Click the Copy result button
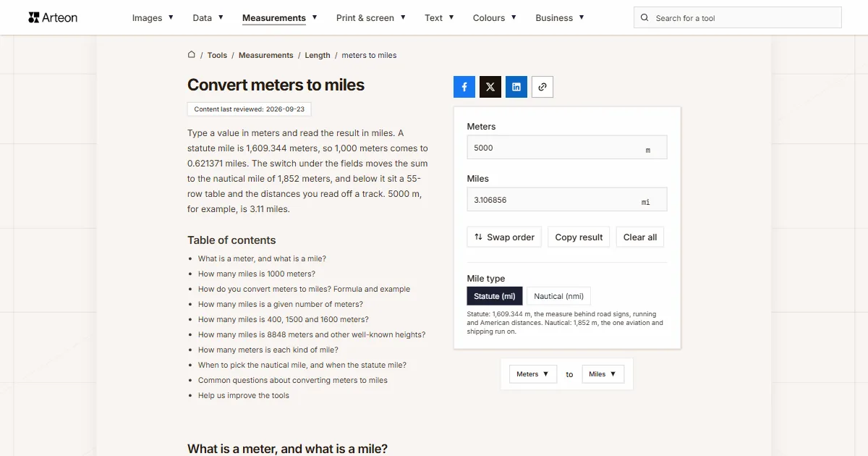The width and height of the screenshot is (868, 456). point(579,237)
